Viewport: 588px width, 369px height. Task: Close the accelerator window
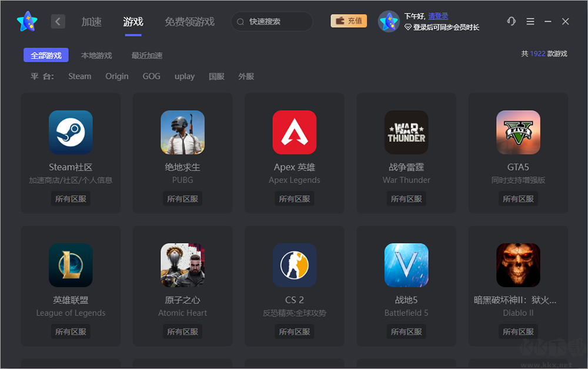pyautogui.click(x=566, y=21)
